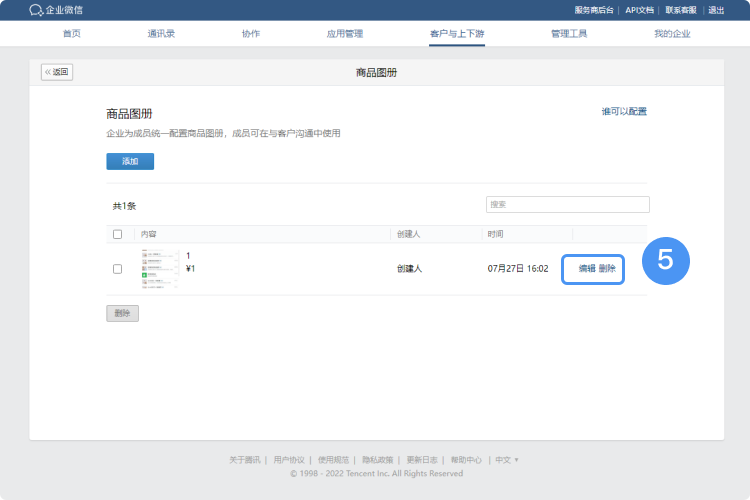Go back using the 返回 button
750x500 pixels.
pos(57,72)
